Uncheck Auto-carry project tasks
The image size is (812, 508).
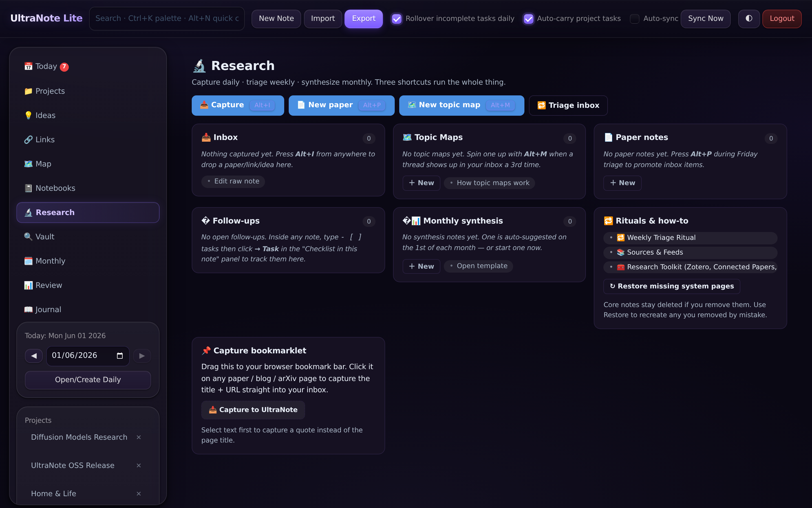(528, 19)
